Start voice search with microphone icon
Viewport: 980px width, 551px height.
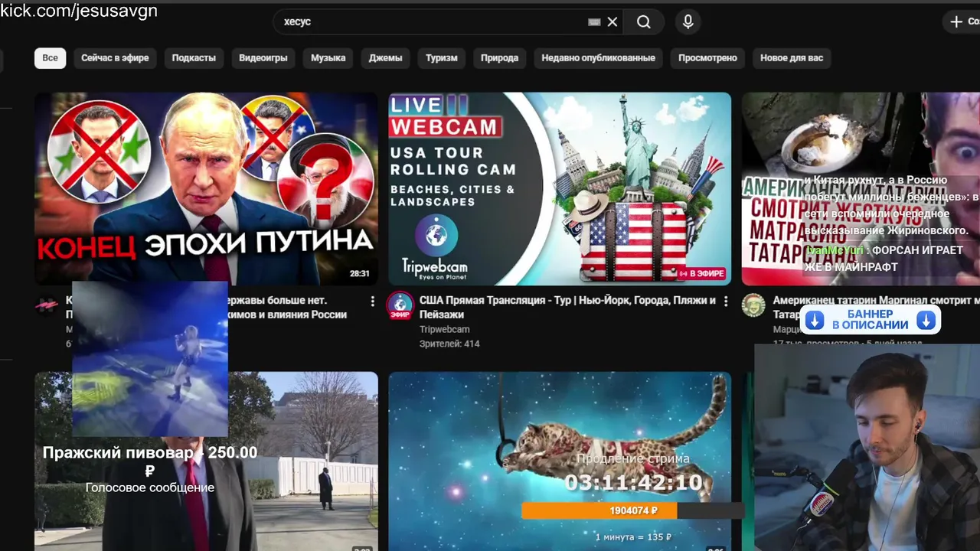(x=688, y=22)
